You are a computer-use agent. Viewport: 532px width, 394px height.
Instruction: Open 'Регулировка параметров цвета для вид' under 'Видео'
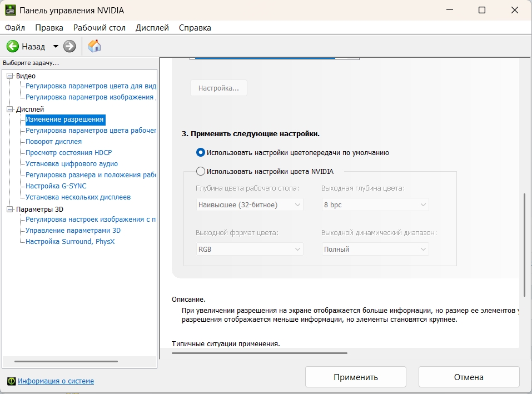pyautogui.click(x=91, y=86)
